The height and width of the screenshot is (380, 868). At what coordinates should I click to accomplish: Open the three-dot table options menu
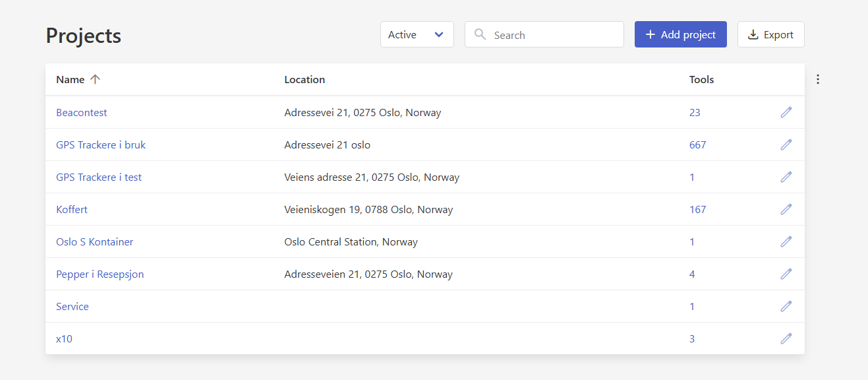point(818,79)
